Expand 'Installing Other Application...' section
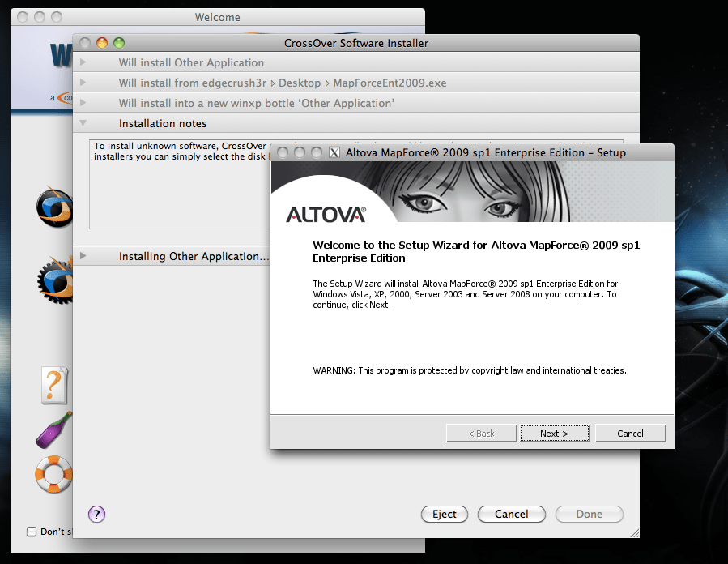 pyautogui.click(x=83, y=255)
